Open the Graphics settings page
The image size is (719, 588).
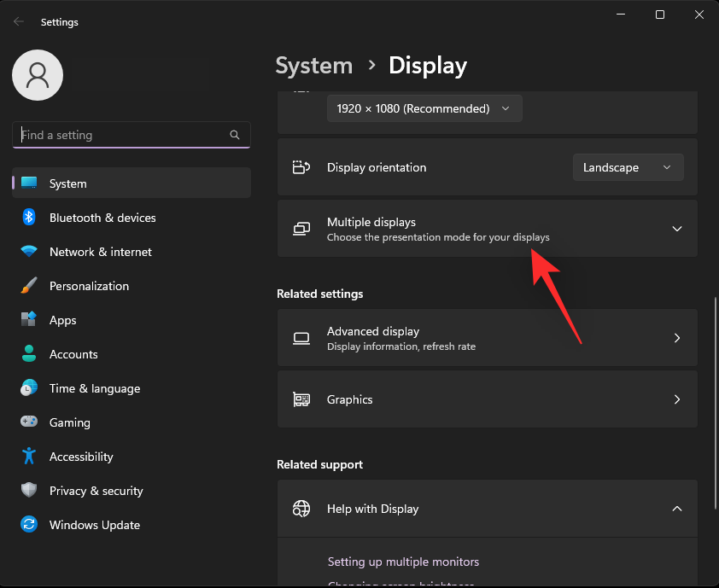coord(488,399)
